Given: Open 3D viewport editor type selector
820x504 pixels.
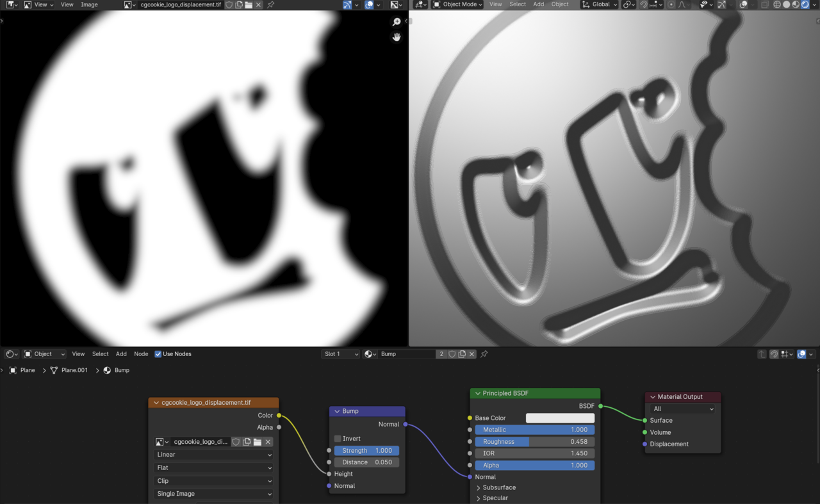Looking at the screenshot, I should point(421,4).
